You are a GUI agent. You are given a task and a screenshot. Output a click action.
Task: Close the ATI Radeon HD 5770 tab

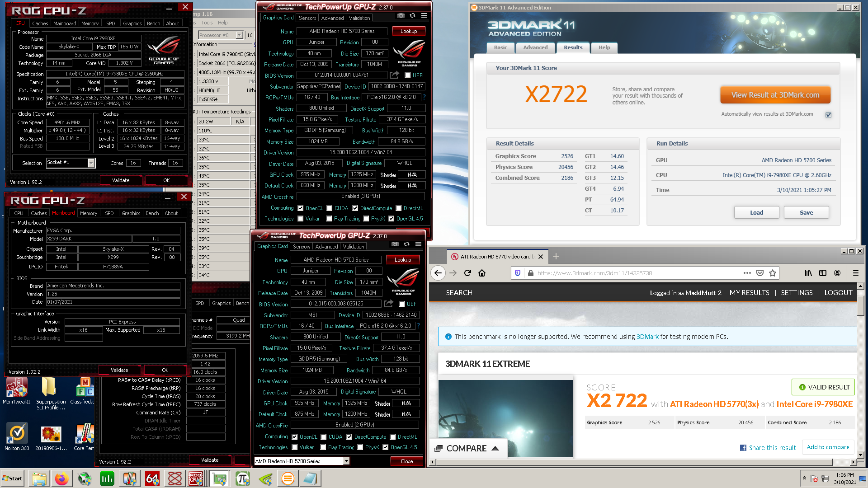(540, 257)
